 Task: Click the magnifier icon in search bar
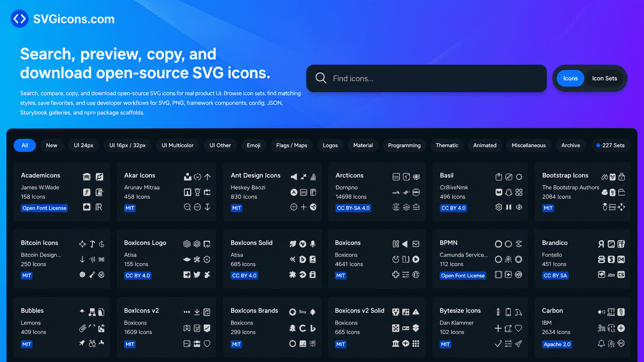(x=321, y=78)
